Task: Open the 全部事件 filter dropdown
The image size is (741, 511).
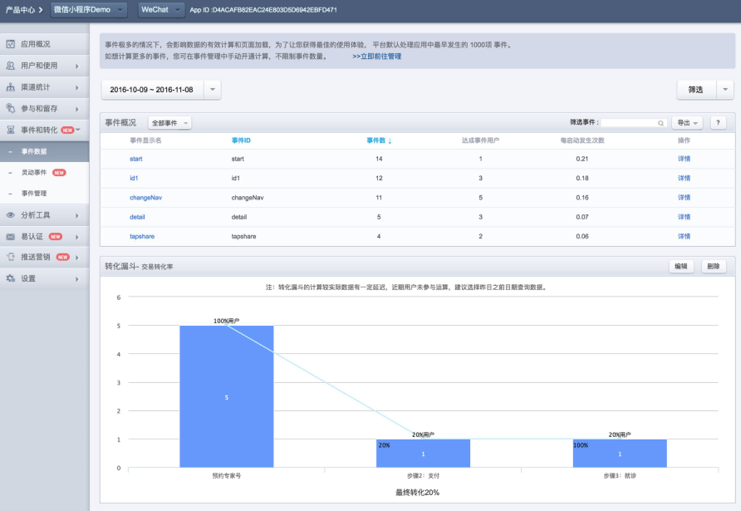Action: pos(169,123)
